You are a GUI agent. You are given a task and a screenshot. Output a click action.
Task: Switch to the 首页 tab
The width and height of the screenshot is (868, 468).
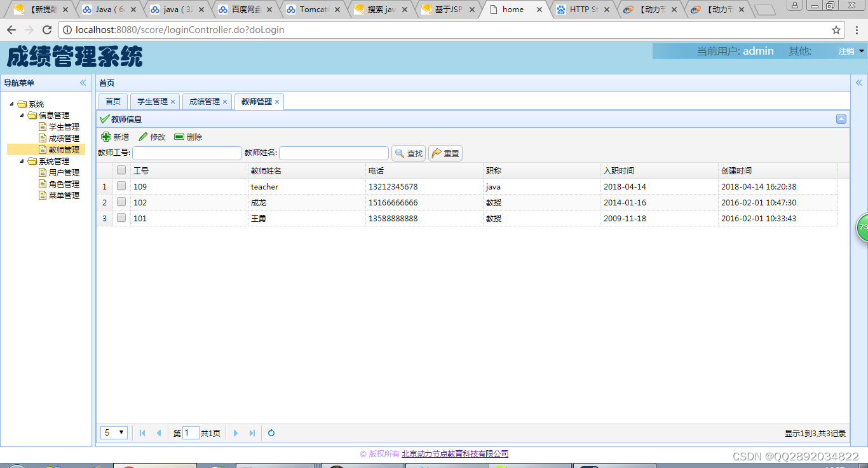113,102
